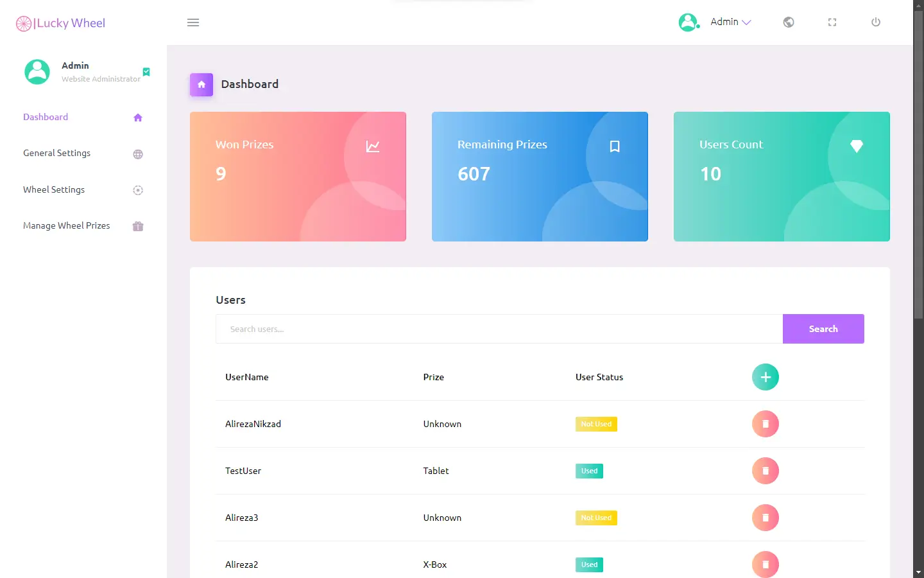924x578 pixels.
Task: Delete TestUser using trash icon
Action: pyautogui.click(x=766, y=471)
